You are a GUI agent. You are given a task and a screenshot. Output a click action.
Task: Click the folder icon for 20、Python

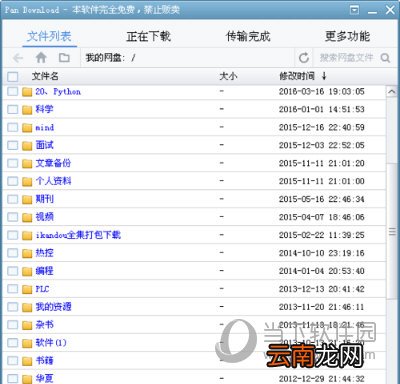pyautogui.click(x=27, y=92)
